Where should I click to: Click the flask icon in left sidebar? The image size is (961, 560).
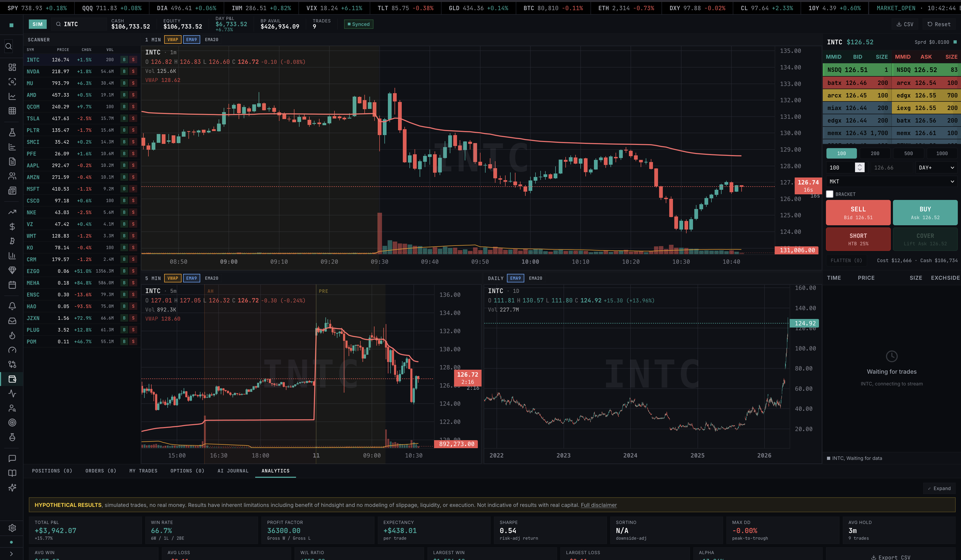[x=12, y=132]
